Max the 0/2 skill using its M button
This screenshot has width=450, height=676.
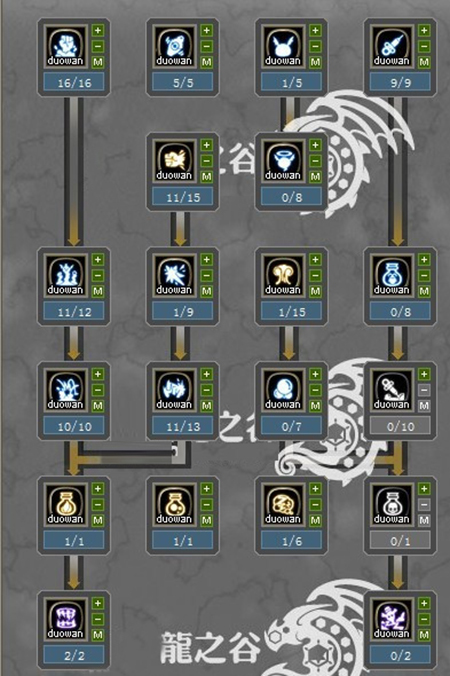tap(424, 635)
